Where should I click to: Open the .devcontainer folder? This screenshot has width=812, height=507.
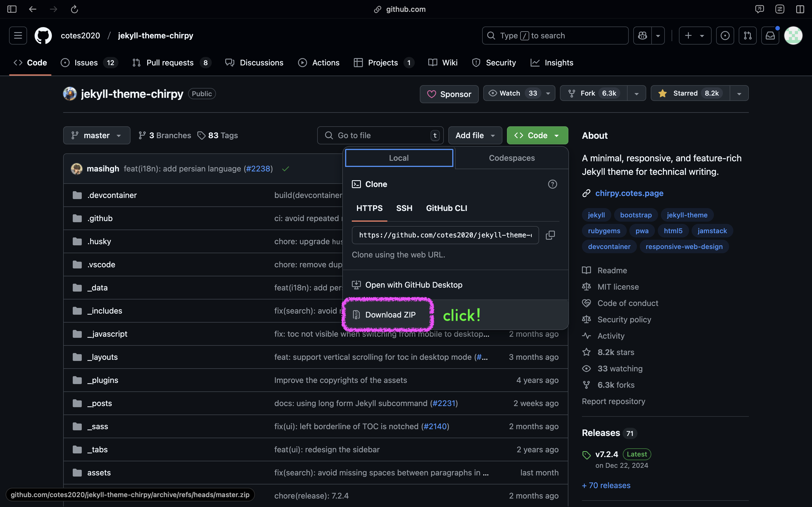coord(112,195)
